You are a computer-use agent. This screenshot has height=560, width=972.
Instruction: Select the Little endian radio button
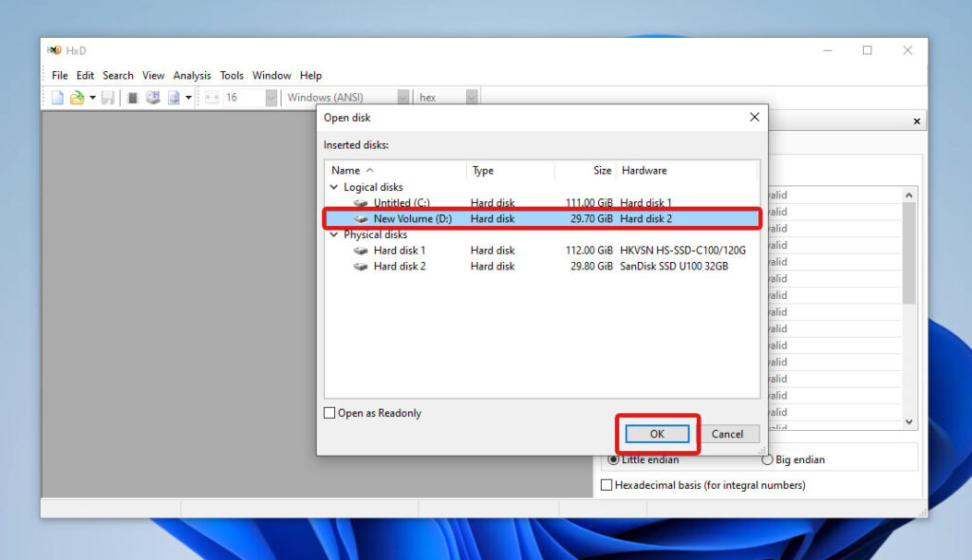tap(613, 459)
